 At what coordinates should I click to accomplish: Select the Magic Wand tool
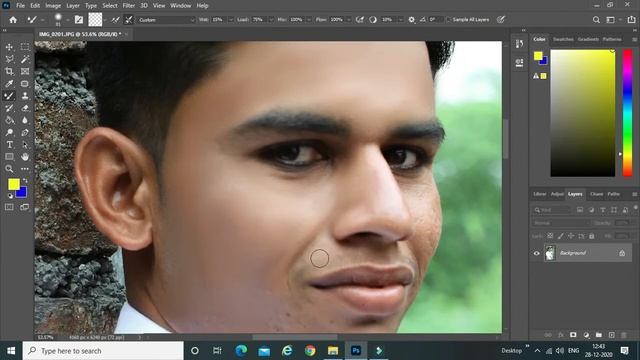pos(25,59)
